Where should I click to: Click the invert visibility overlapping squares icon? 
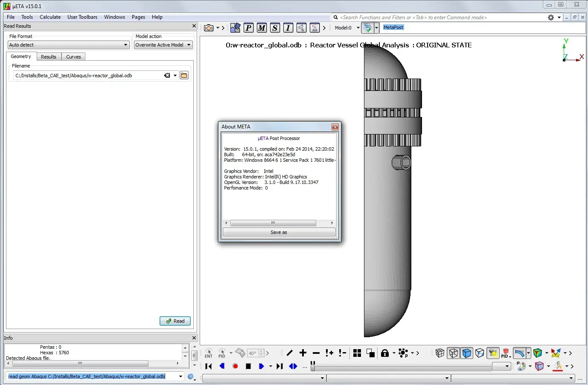[370, 353]
